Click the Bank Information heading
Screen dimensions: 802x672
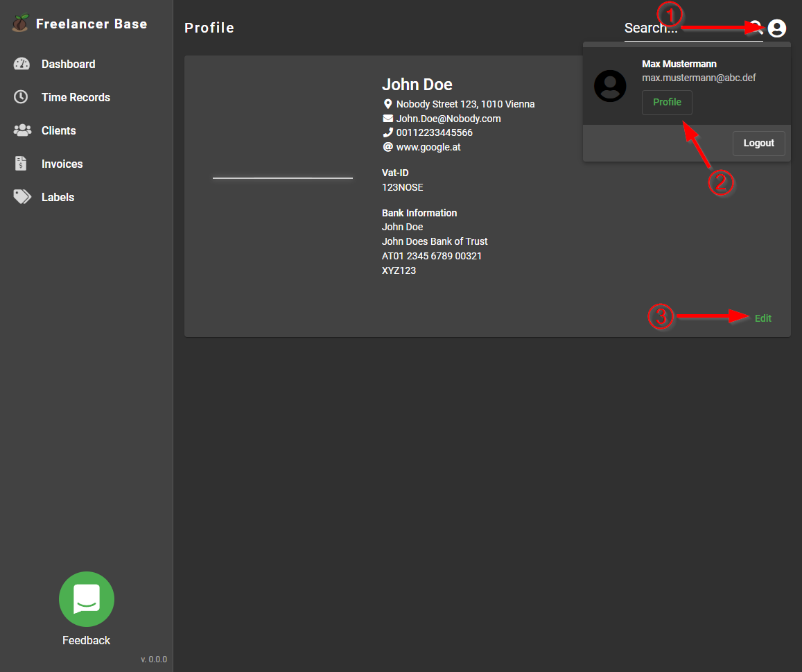pyautogui.click(x=419, y=213)
